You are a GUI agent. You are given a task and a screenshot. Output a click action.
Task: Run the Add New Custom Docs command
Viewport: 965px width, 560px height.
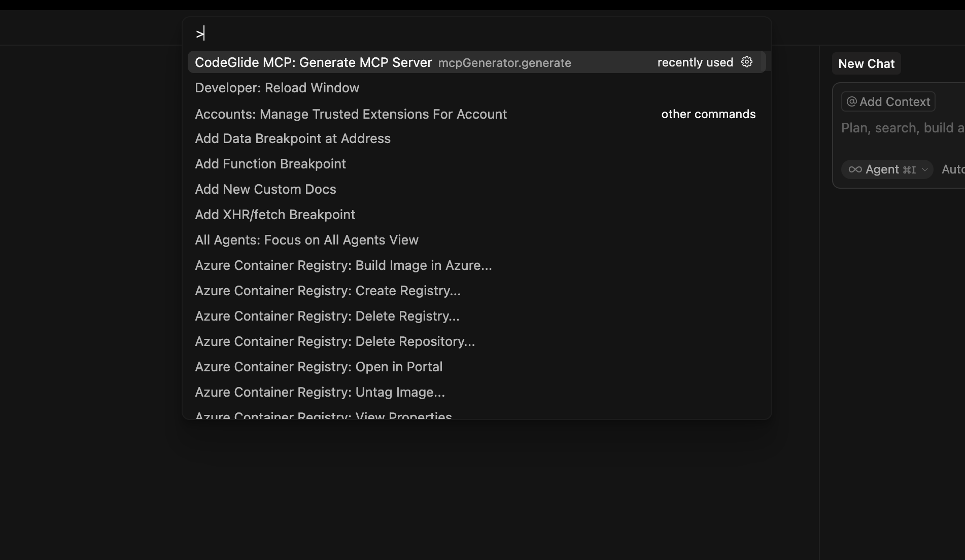[265, 189]
